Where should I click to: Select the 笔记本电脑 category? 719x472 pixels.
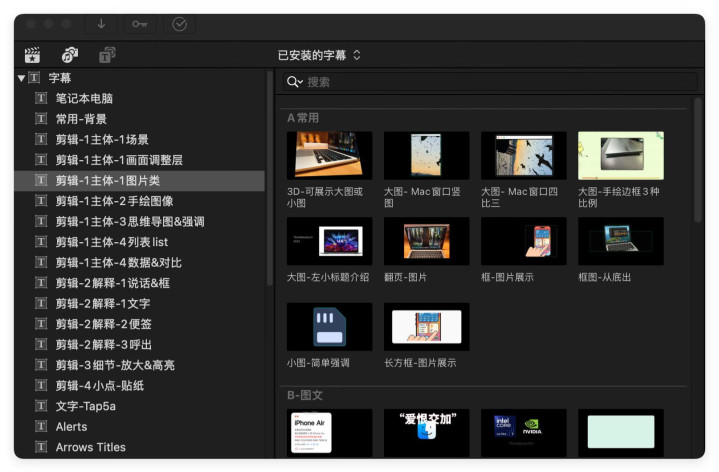[84, 98]
